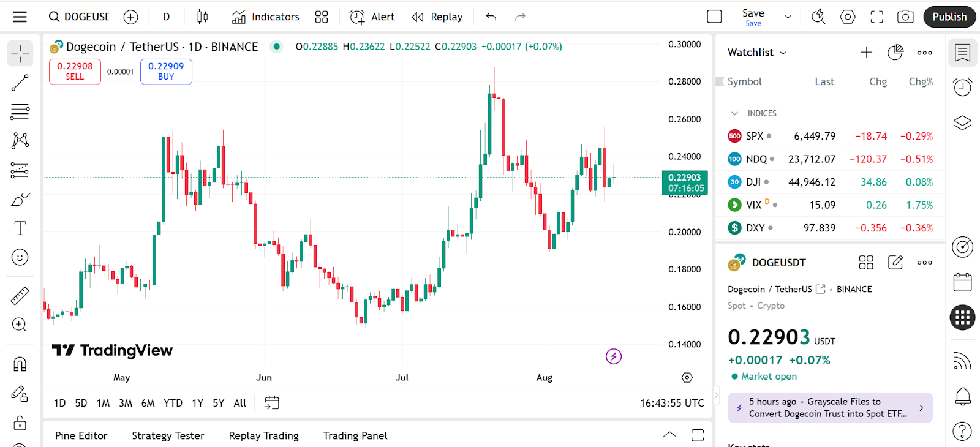
Task: Click the Publish button
Action: coord(949,17)
